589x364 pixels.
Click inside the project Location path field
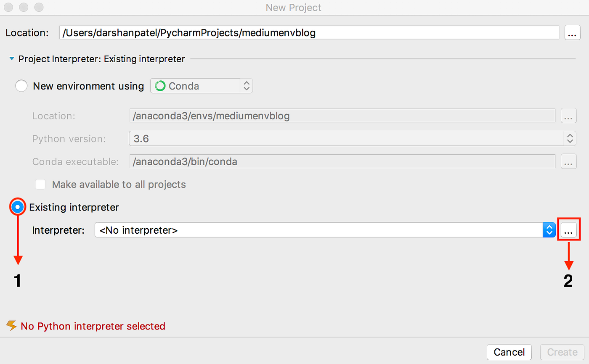(x=294, y=32)
